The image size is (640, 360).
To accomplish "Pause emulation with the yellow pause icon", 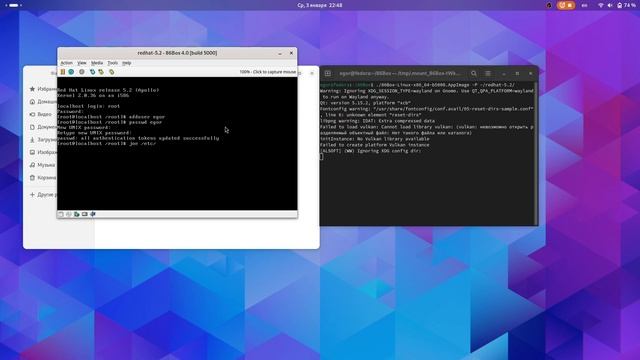I will coord(63,72).
